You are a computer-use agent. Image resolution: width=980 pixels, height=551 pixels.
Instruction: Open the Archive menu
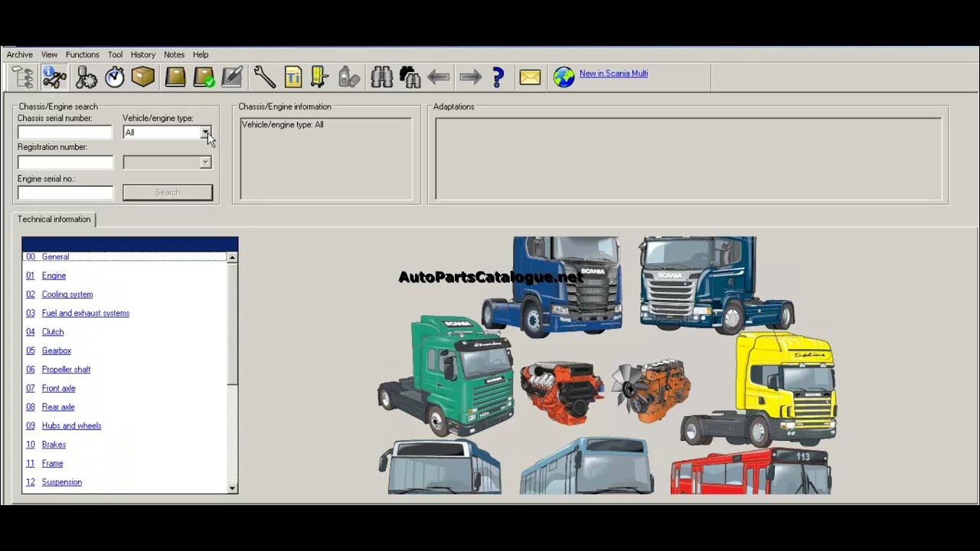(x=20, y=54)
